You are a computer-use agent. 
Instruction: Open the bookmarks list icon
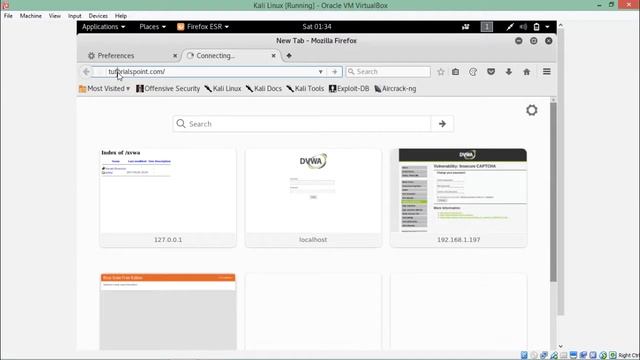click(x=456, y=72)
